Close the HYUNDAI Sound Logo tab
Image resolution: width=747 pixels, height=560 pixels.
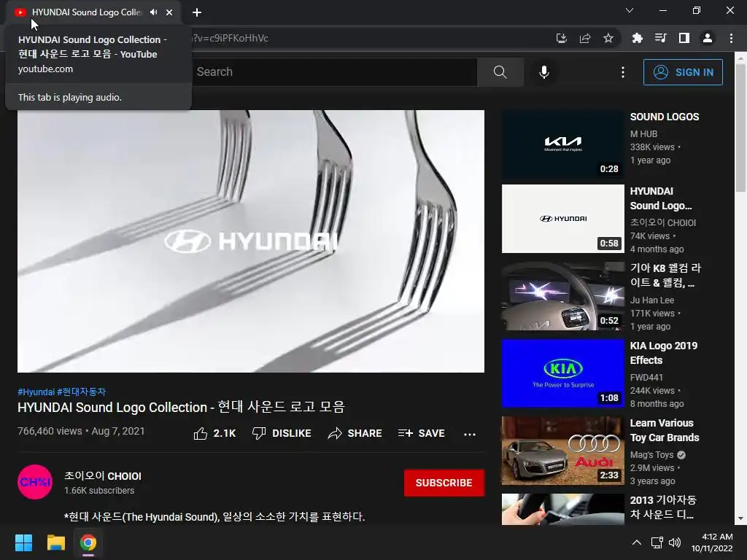pos(169,12)
